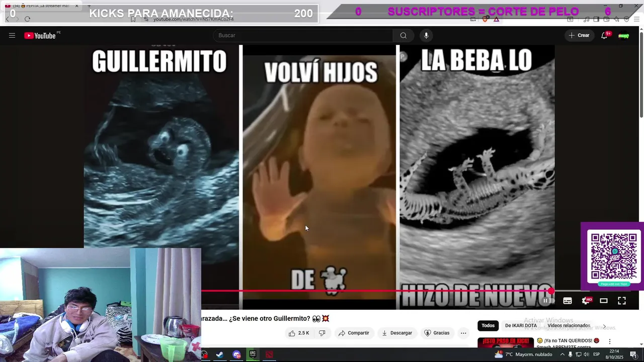Go to the YouTube home logo
Viewport: 644px width, 362px height.
(40, 36)
